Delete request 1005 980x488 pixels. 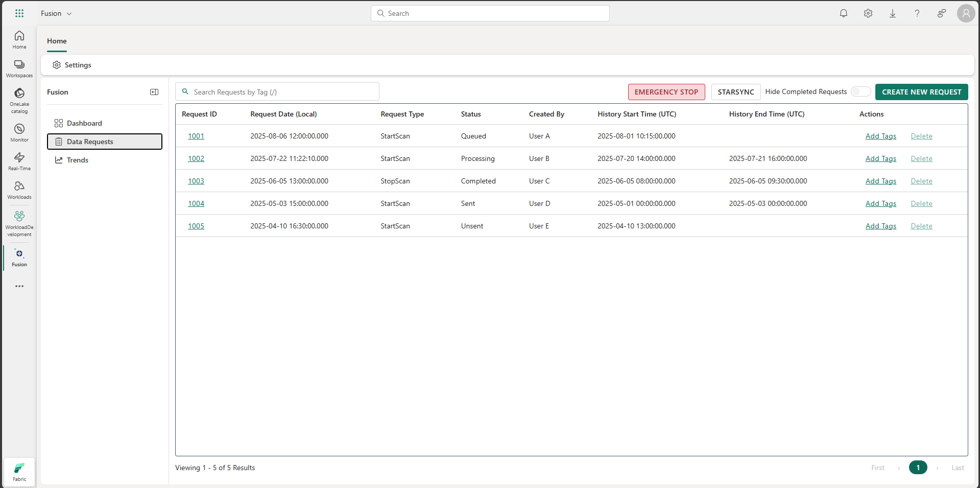(x=922, y=226)
